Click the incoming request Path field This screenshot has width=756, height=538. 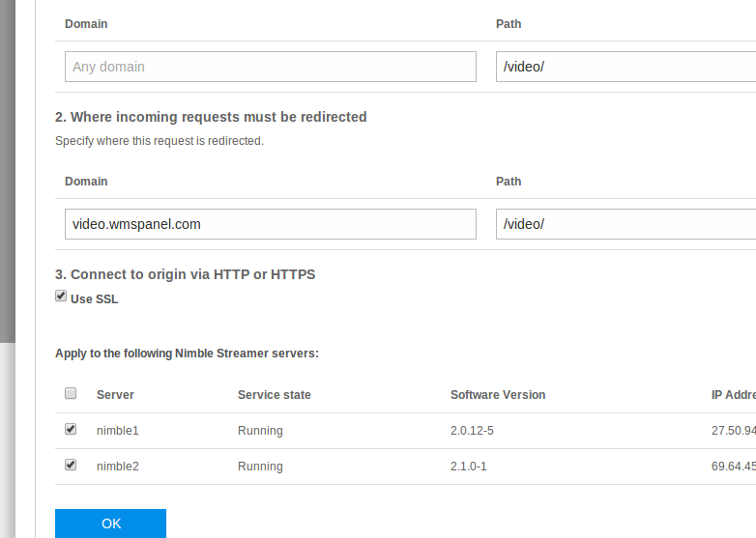click(x=625, y=67)
